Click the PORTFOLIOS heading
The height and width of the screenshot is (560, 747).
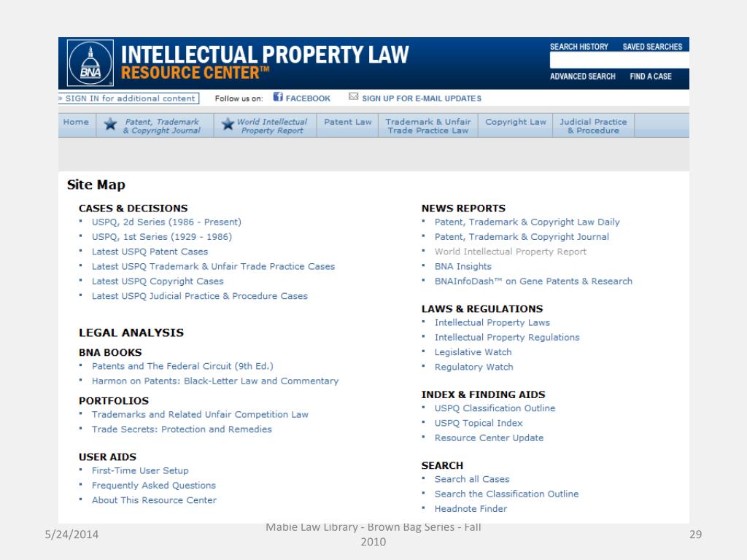(x=113, y=400)
